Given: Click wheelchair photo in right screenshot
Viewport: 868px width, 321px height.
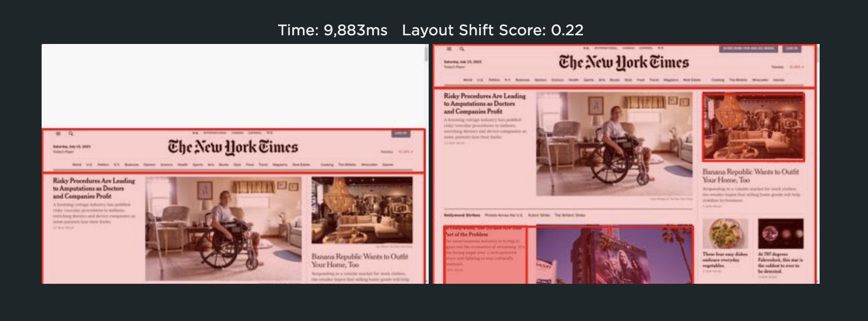Looking at the screenshot, I should pos(614,144).
